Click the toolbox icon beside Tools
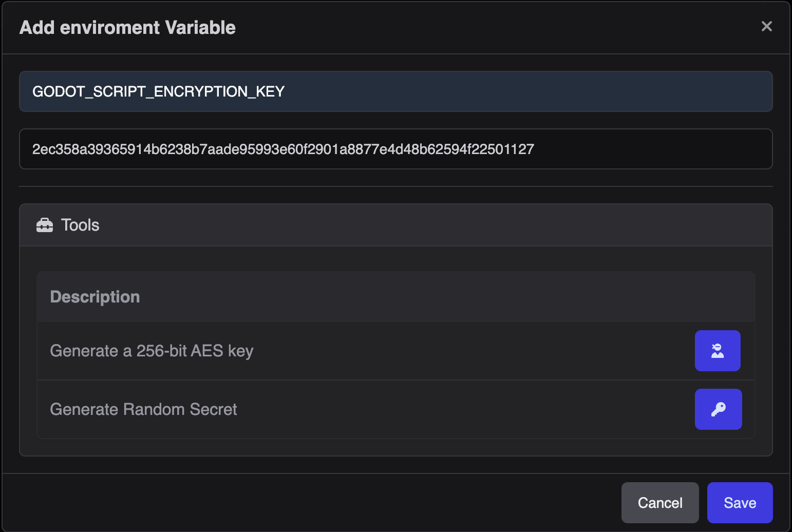This screenshot has width=792, height=532. click(45, 225)
